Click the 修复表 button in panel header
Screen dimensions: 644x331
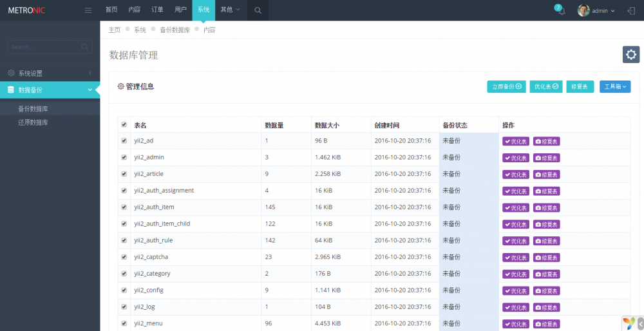coord(580,87)
